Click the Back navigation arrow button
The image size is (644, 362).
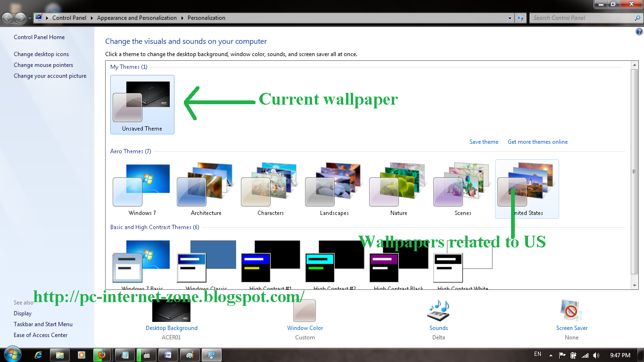(8, 18)
